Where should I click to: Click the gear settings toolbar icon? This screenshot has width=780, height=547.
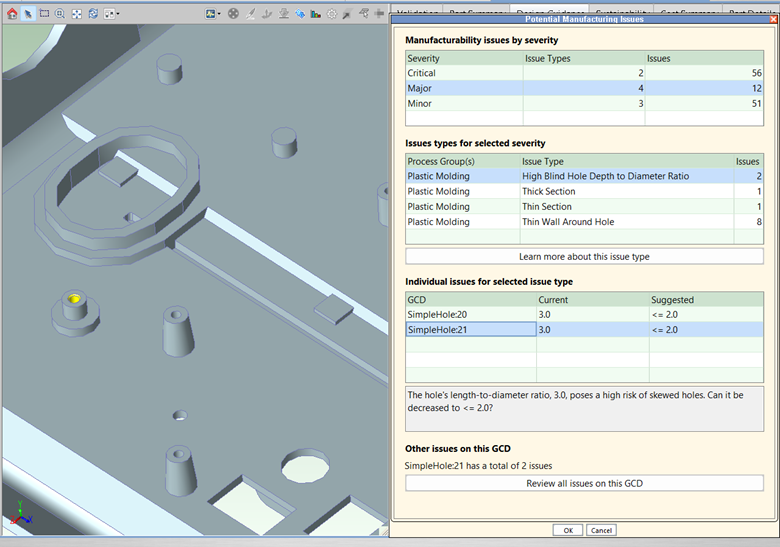tap(332, 14)
